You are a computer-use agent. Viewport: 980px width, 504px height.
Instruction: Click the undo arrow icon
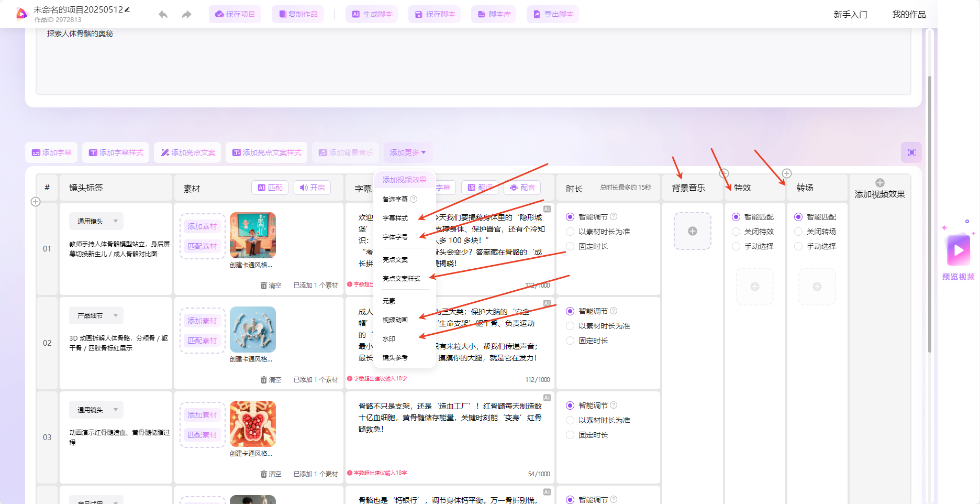(163, 15)
